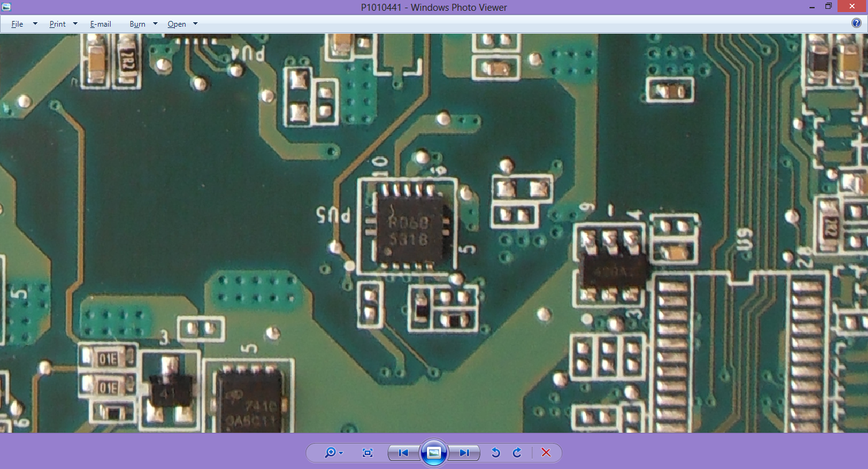This screenshot has width=868, height=469.
Task: Delete the photo with the red X
Action: tap(546, 452)
